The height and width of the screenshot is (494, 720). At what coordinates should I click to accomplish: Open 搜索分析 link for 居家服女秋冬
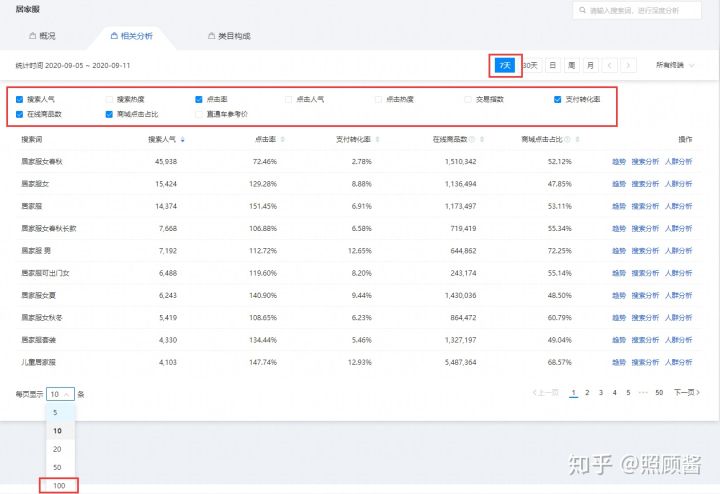pos(645,318)
